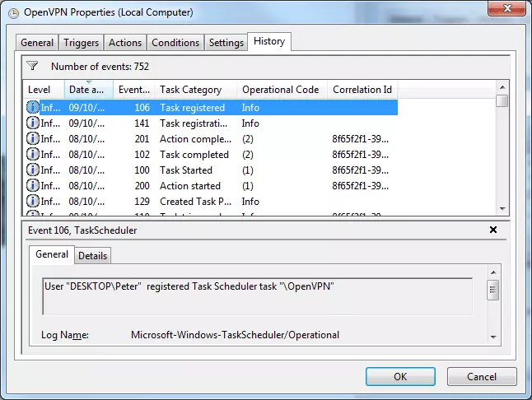Show Details tab of Event 106

(x=92, y=256)
